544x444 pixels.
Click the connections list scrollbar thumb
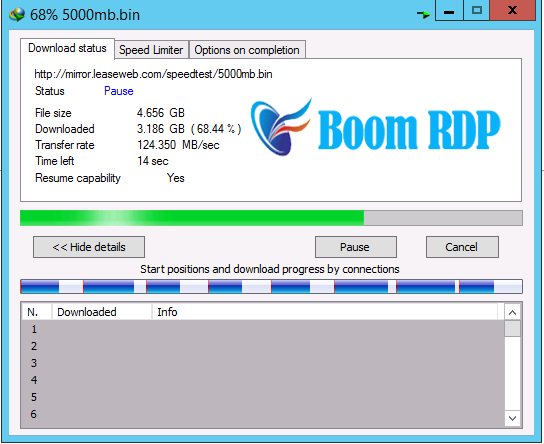(x=512, y=328)
